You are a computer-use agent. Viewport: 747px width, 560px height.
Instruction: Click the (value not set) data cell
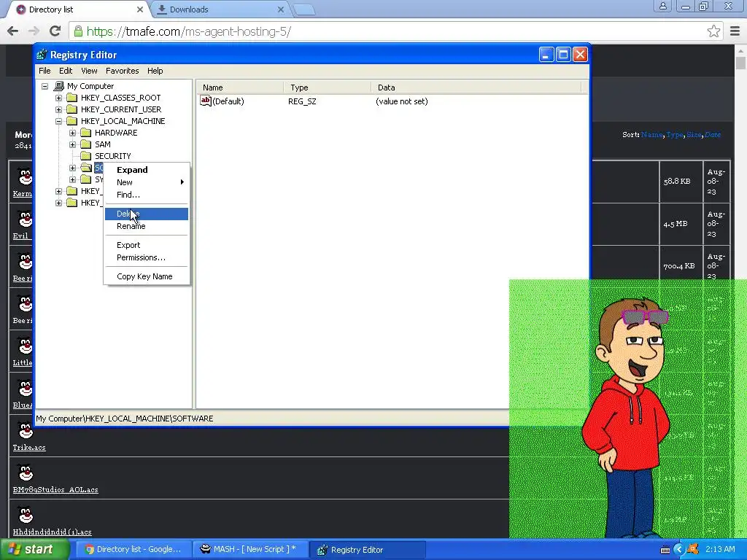click(402, 101)
